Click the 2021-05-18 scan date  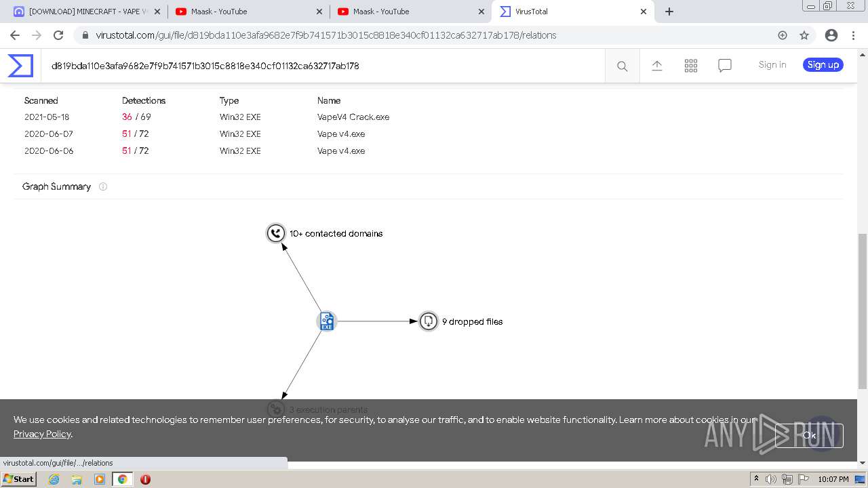click(47, 117)
